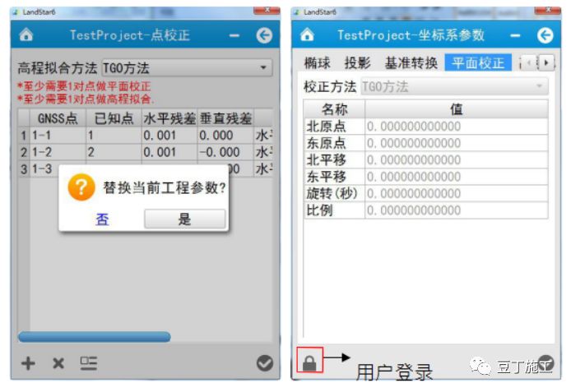Switch to the 投影 tab
This screenshot has width=571, height=392.
[x=357, y=63]
